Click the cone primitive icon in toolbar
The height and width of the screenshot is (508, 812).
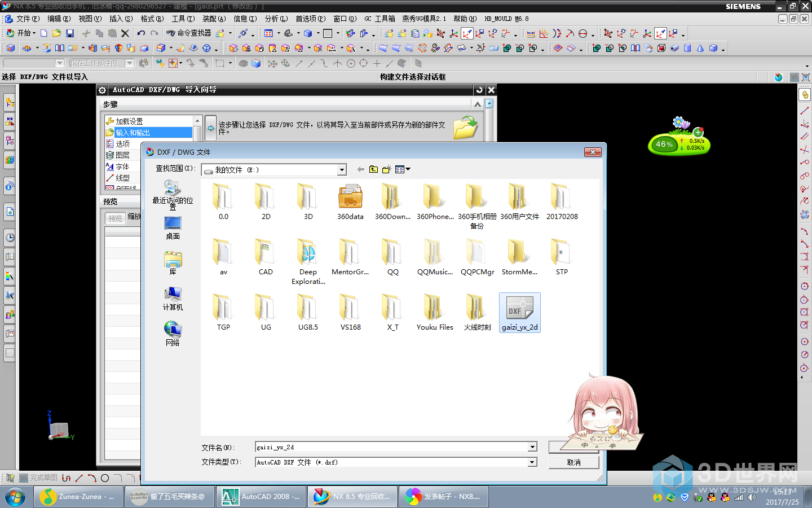(x=700, y=49)
